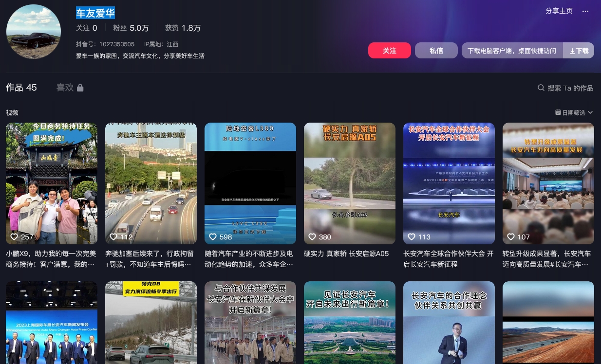The image size is (601, 364).
Task: Open the 小鹏X9 business reception video thumbnail
Action: point(52,183)
